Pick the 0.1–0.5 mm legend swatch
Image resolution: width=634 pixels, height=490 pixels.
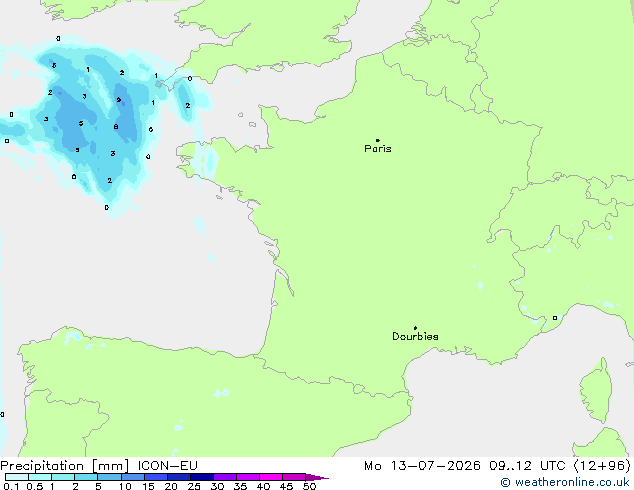click(17, 477)
